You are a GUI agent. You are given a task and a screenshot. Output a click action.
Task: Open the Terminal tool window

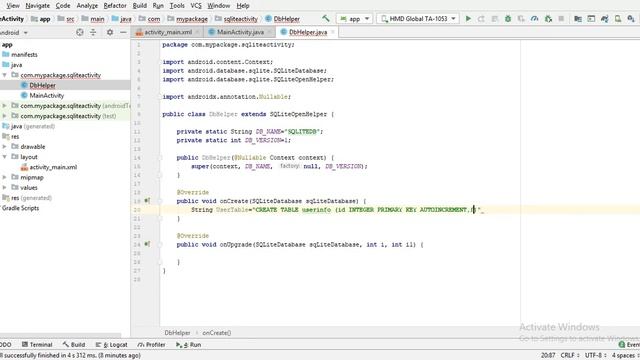37,344
